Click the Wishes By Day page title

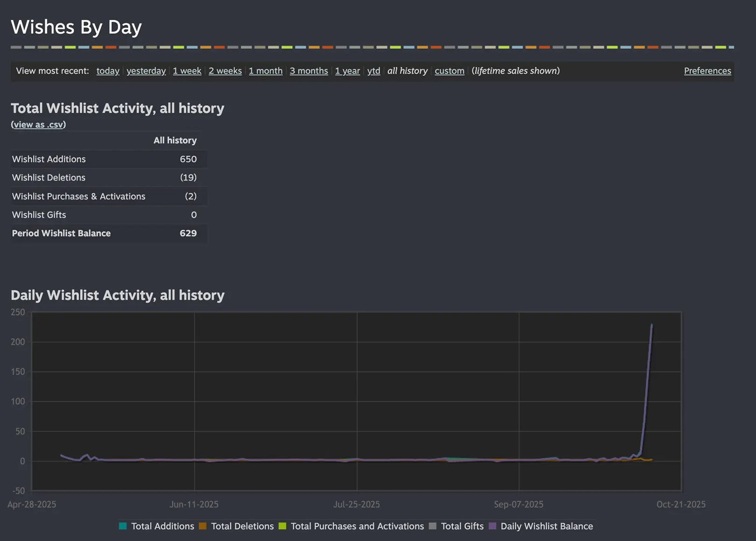tap(76, 27)
